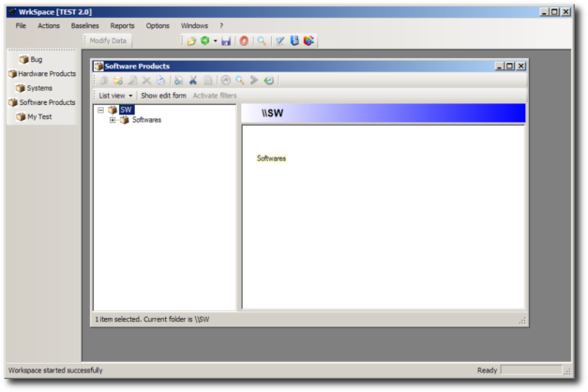The height and width of the screenshot is (392, 588).
Task: Open the ? help menu
Action: [221, 25]
